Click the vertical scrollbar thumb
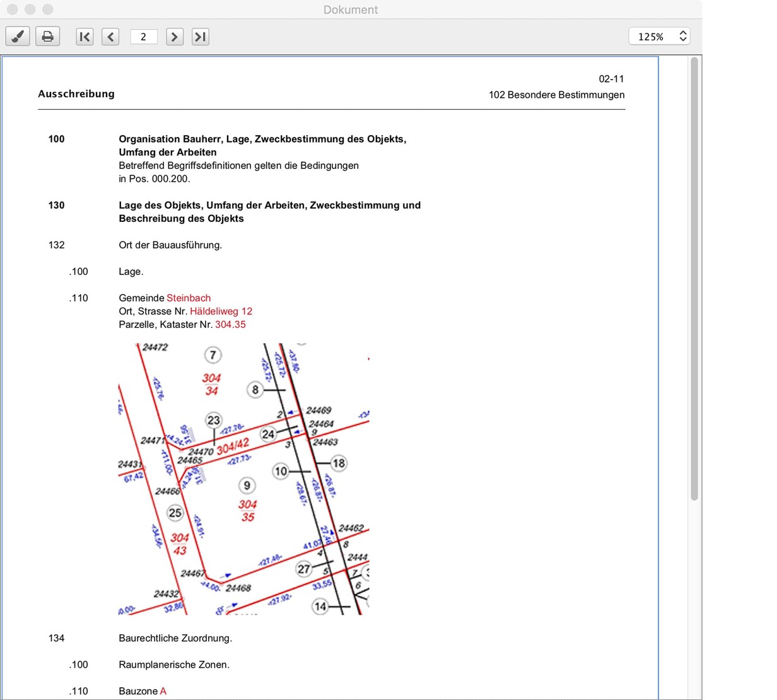777x700 pixels. pyautogui.click(x=694, y=279)
